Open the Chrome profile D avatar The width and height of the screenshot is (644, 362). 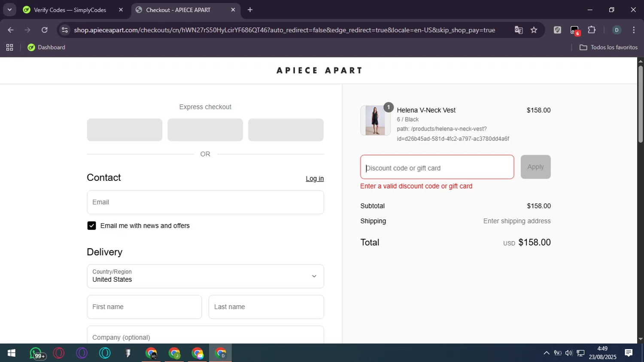pyautogui.click(x=617, y=30)
